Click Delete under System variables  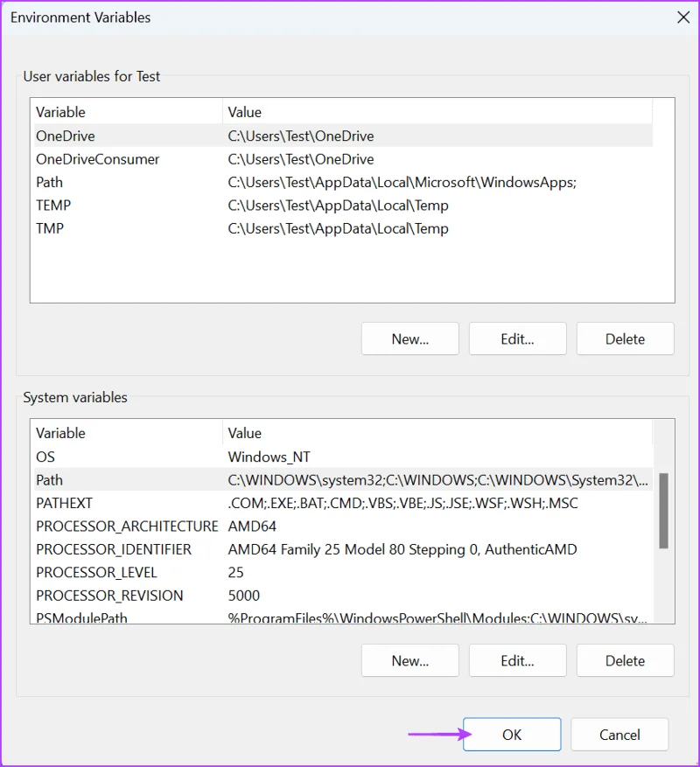click(x=625, y=660)
